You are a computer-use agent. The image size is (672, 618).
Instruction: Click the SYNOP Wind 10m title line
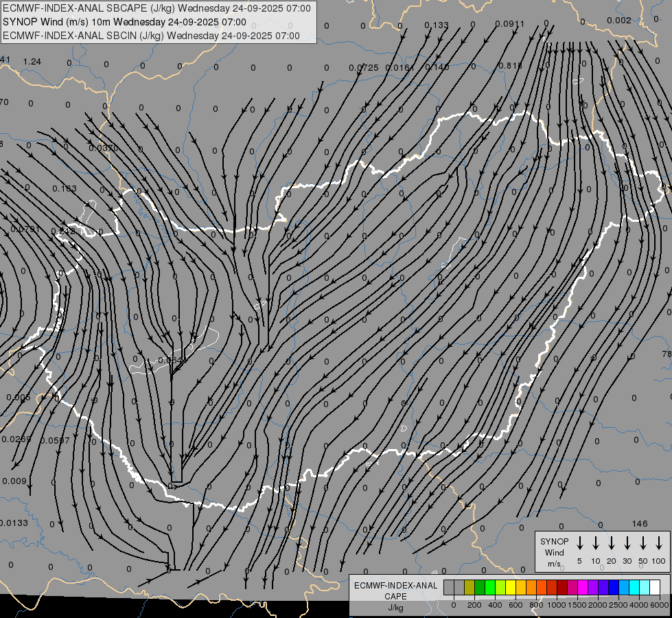pos(124,22)
